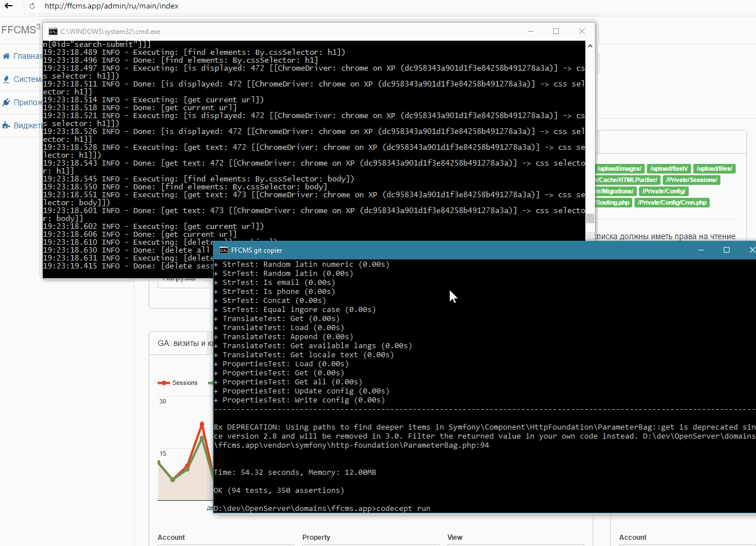Click the browser back arrow

pos(8,6)
